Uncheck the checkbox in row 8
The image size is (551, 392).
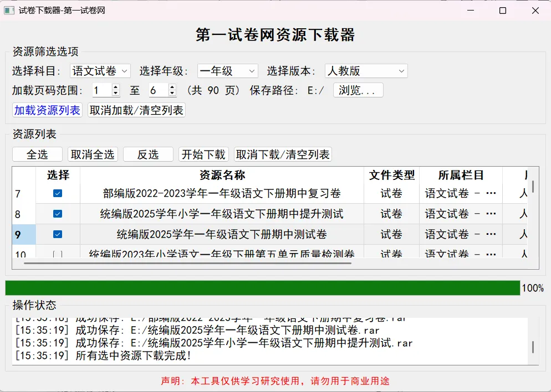pyautogui.click(x=58, y=214)
